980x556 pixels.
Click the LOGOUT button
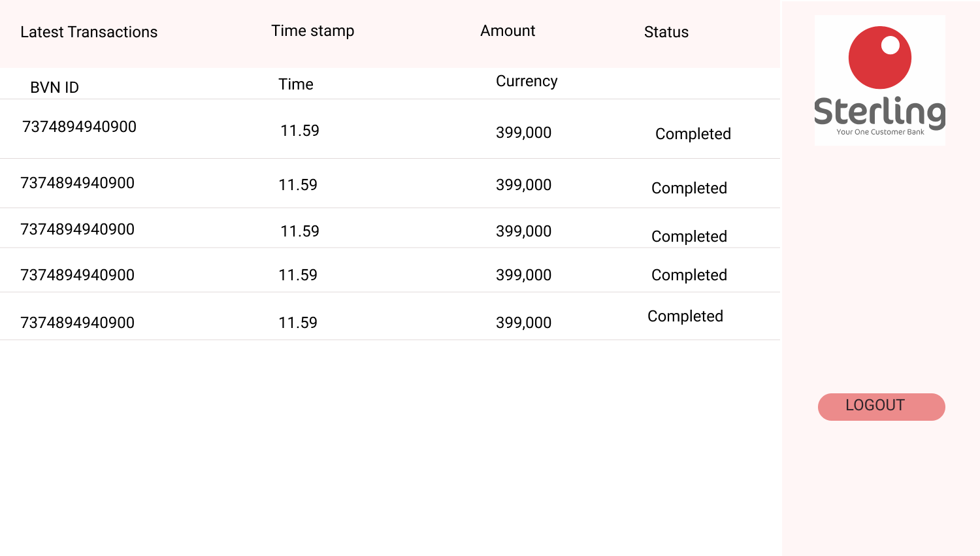click(881, 406)
